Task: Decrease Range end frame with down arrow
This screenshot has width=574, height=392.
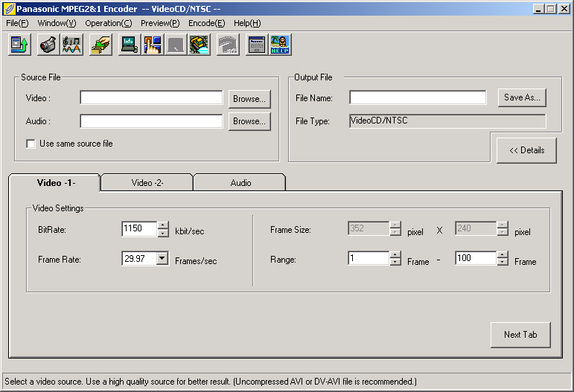Action: click(x=503, y=262)
